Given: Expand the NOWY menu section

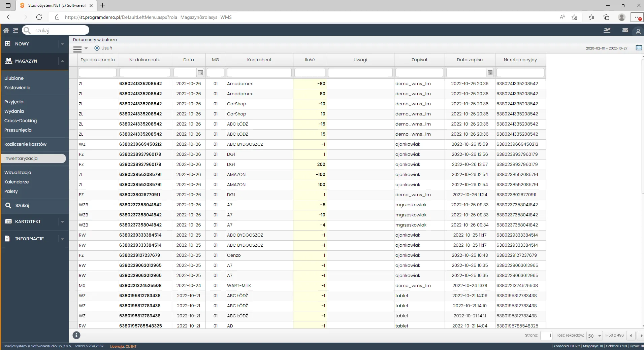Looking at the screenshot, I should pos(34,44).
